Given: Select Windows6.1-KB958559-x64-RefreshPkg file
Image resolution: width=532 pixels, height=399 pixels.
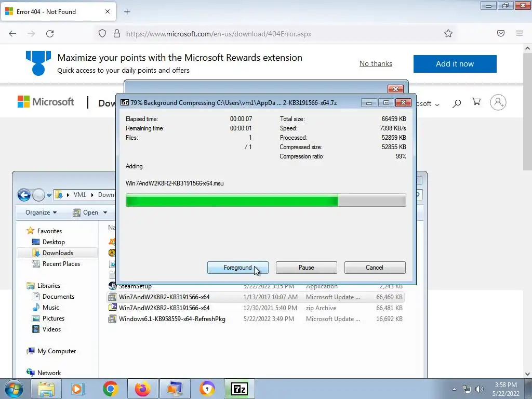Looking at the screenshot, I should (256, 319).
